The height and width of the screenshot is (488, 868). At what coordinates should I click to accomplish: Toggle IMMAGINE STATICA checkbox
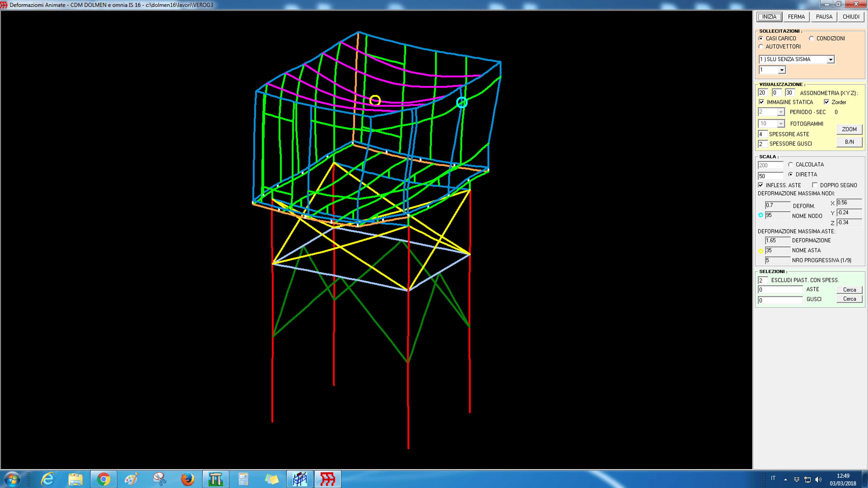[762, 102]
